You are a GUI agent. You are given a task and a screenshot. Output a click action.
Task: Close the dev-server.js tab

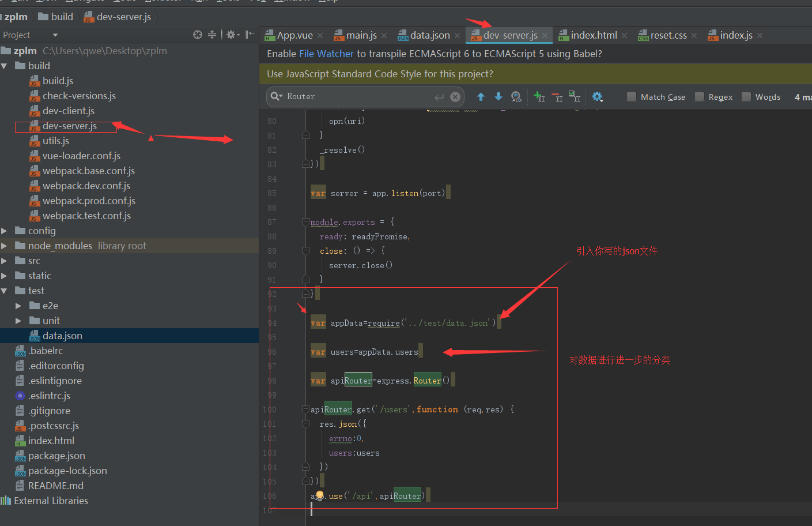(545, 36)
